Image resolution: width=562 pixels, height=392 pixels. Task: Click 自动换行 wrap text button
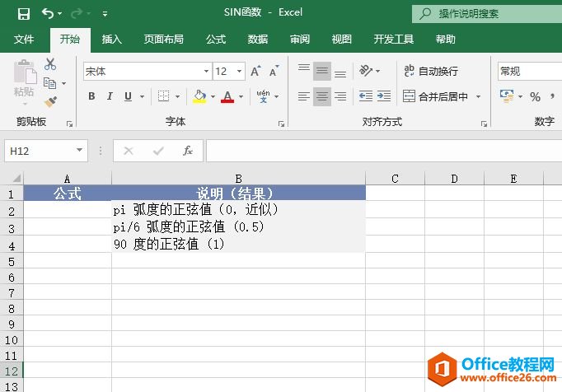click(431, 71)
